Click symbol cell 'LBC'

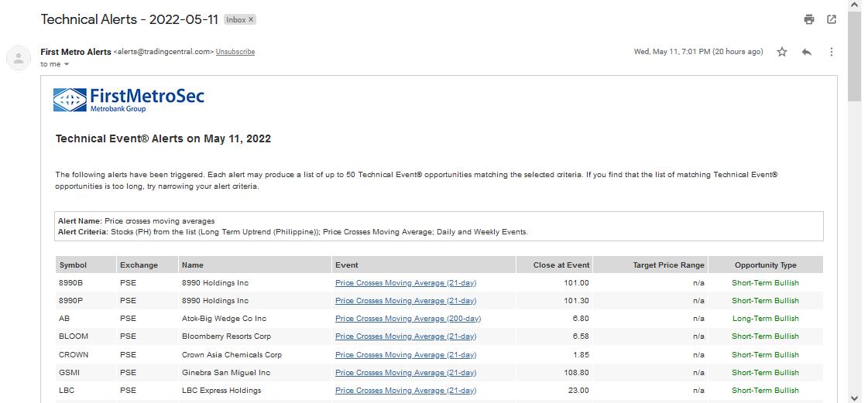(67, 391)
